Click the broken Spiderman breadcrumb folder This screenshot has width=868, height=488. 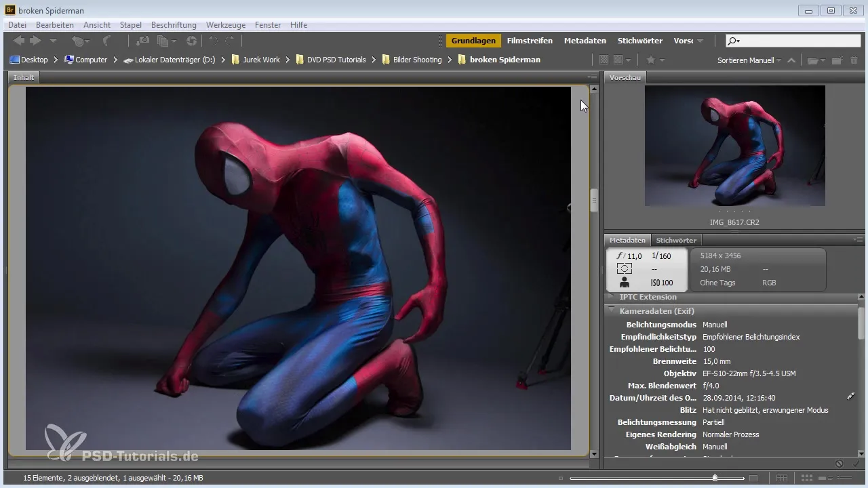coord(499,60)
